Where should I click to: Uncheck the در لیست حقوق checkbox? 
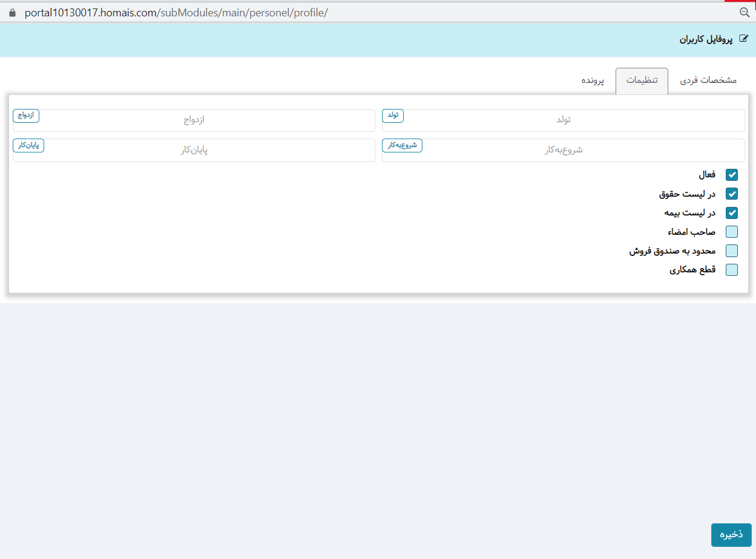[x=732, y=194]
